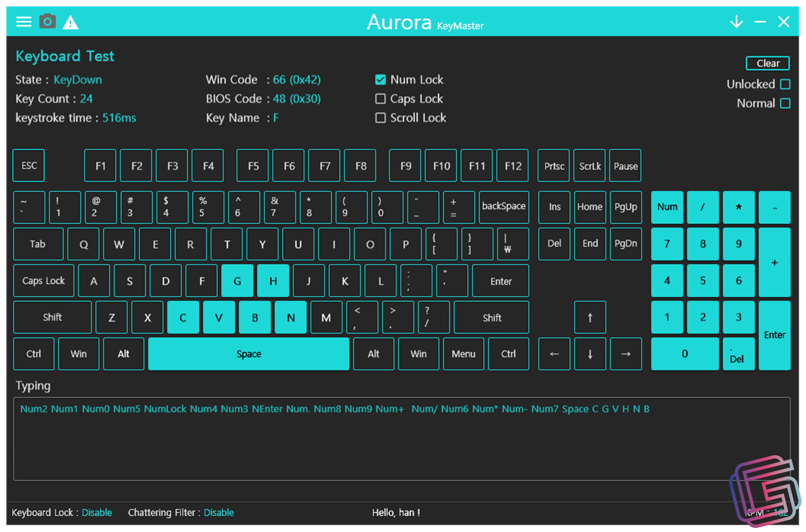This screenshot has width=806, height=532.
Task: Click the F1 key
Action: [x=100, y=166]
